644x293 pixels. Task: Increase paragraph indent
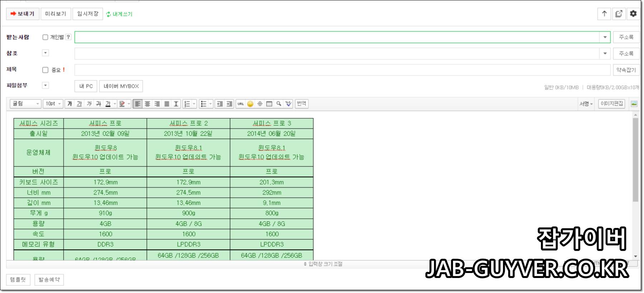[x=229, y=104]
